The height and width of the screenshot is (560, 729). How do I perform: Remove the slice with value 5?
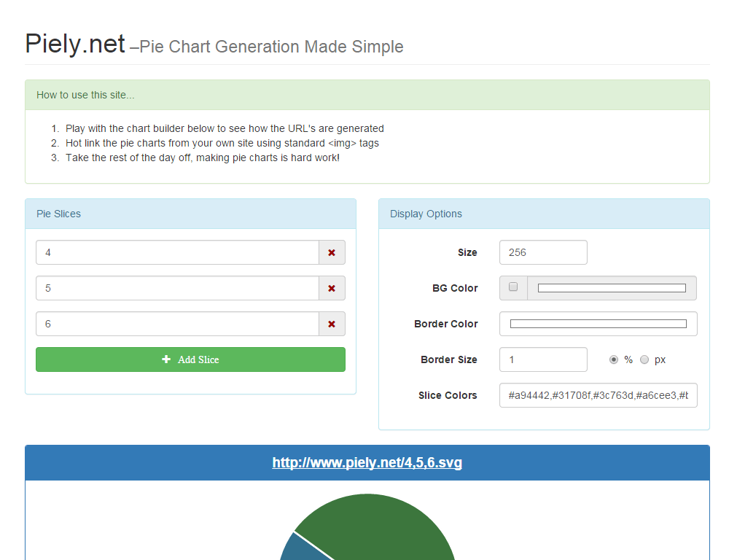tap(332, 288)
